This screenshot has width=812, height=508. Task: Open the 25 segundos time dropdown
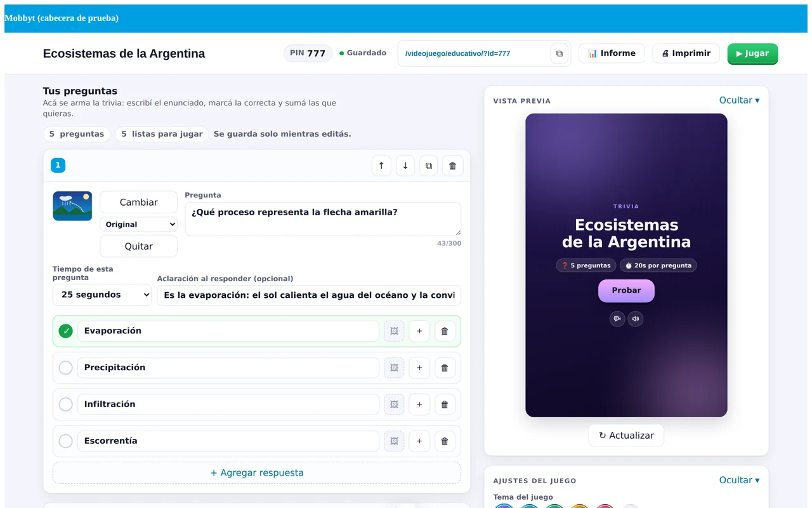(102, 295)
